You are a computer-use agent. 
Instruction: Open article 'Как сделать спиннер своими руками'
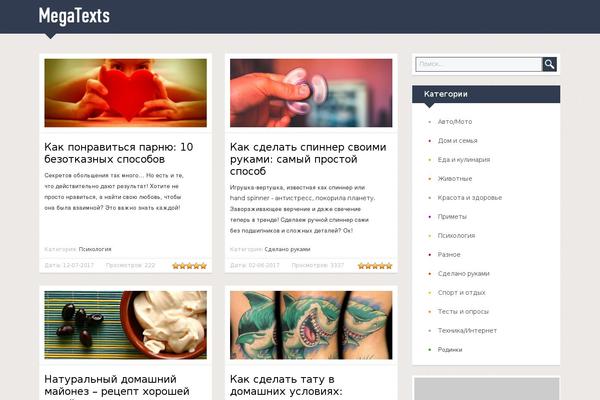click(x=308, y=159)
